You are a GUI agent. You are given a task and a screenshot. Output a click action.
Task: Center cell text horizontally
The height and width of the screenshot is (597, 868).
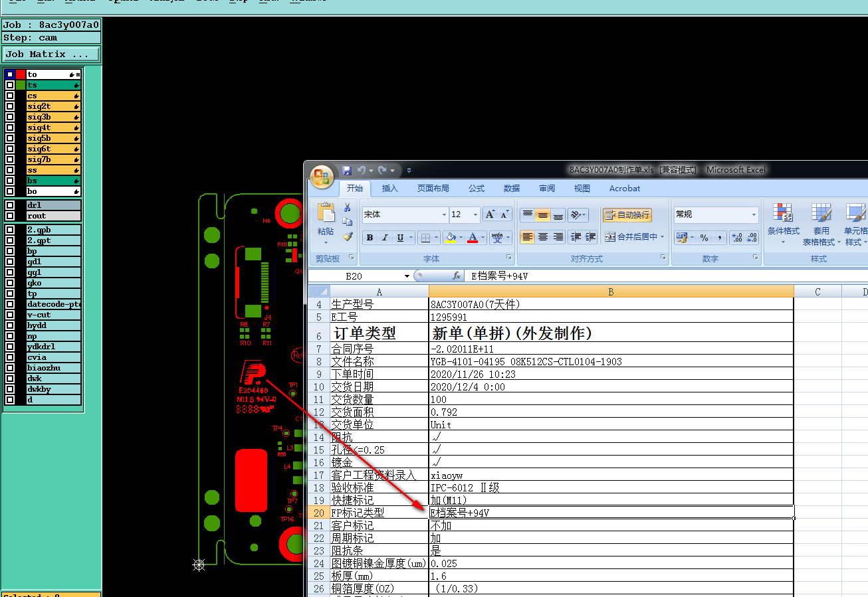tap(543, 237)
